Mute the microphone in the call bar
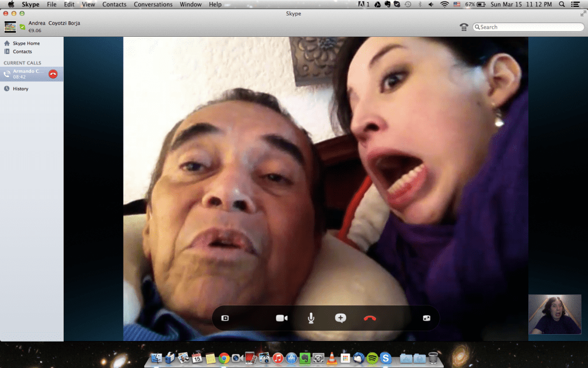 tap(311, 318)
